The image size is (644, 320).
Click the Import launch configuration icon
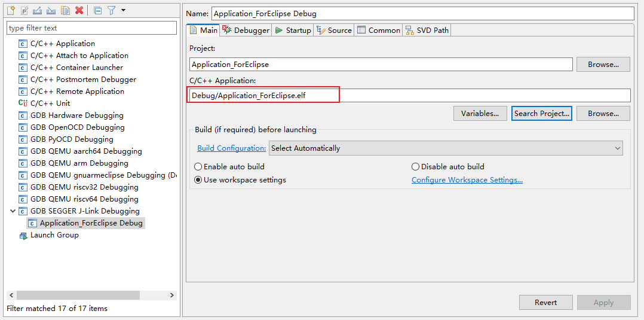(51, 10)
